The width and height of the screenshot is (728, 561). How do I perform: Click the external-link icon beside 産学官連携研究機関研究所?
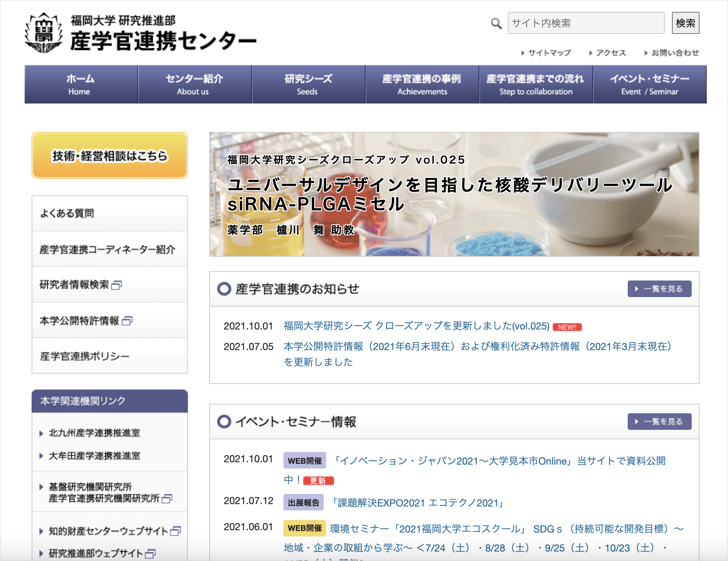click(167, 499)
